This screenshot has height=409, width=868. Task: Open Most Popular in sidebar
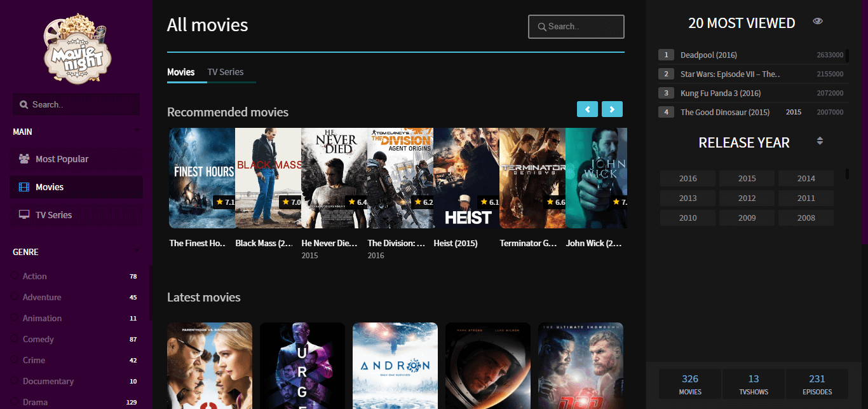[76, 159]
